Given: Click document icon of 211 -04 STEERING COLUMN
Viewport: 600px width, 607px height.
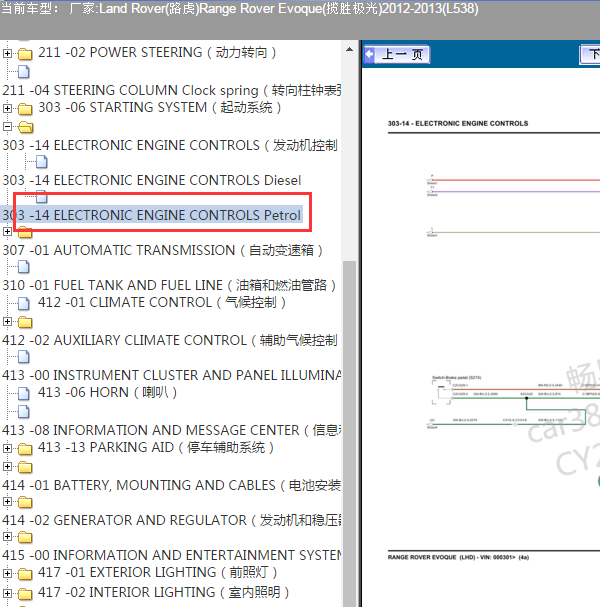Looking at the screenshot, I should 24,72.
